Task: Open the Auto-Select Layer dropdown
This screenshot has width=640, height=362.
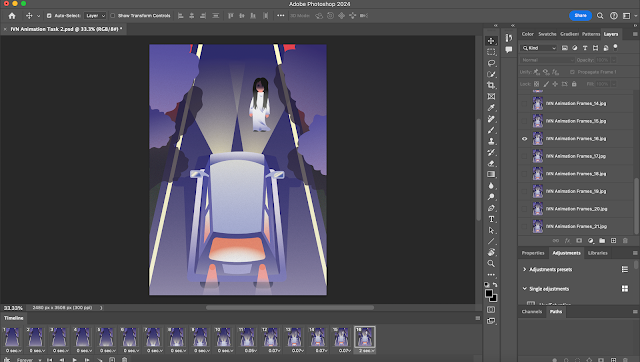Action: click(x=95, y=16)
